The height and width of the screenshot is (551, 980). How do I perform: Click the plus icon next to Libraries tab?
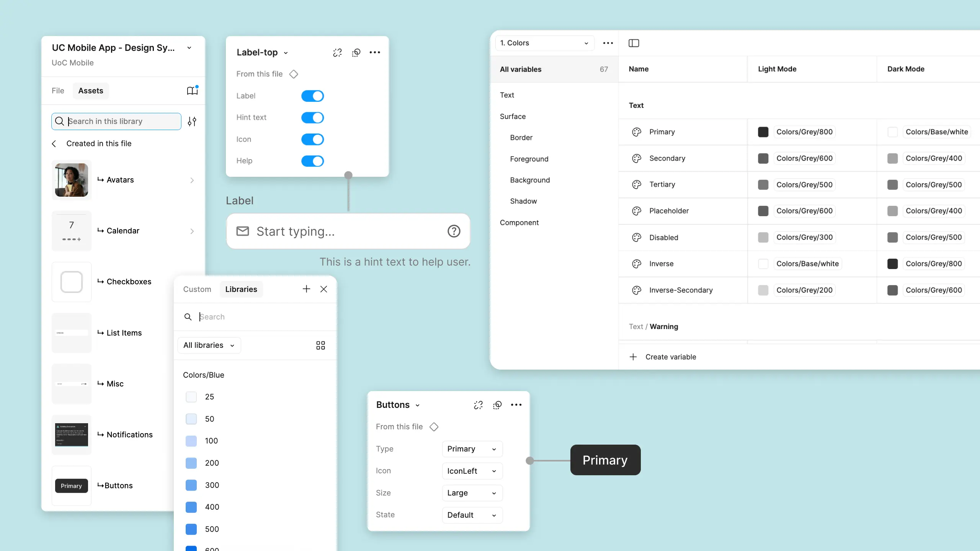coord(306,289)
